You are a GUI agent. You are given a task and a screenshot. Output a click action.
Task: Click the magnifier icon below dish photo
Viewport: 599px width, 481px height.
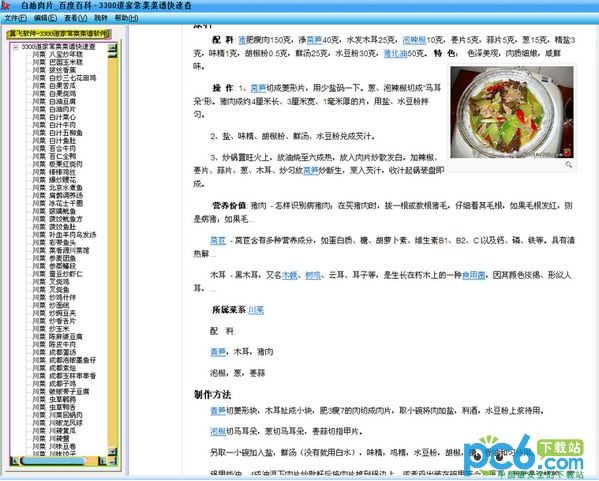pos(568,164)
